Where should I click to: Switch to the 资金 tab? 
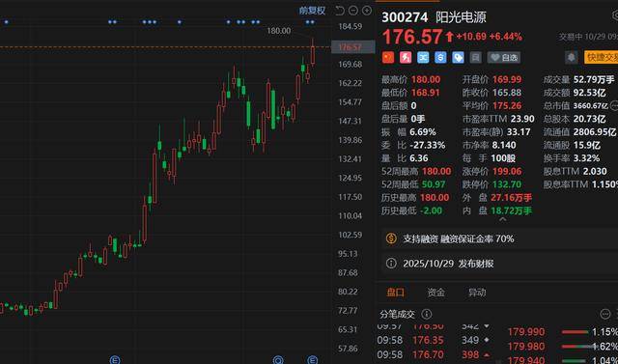(x=435, y=293)
